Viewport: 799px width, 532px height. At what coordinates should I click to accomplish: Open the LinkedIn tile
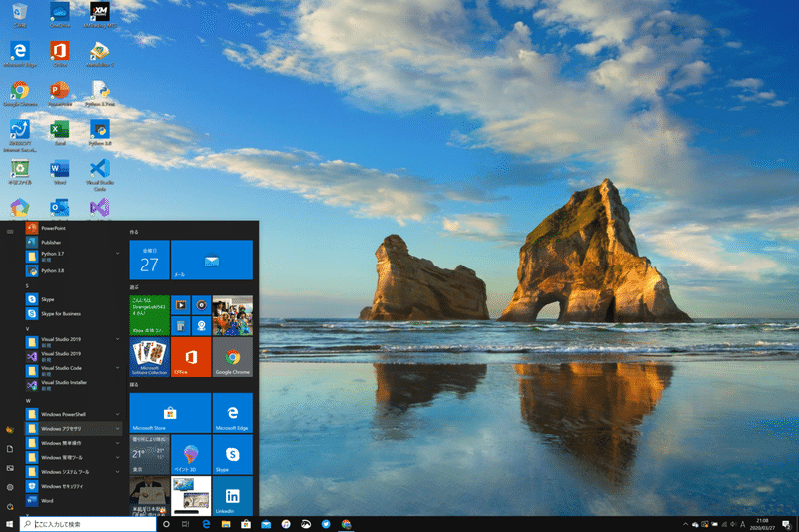[233, 496]
